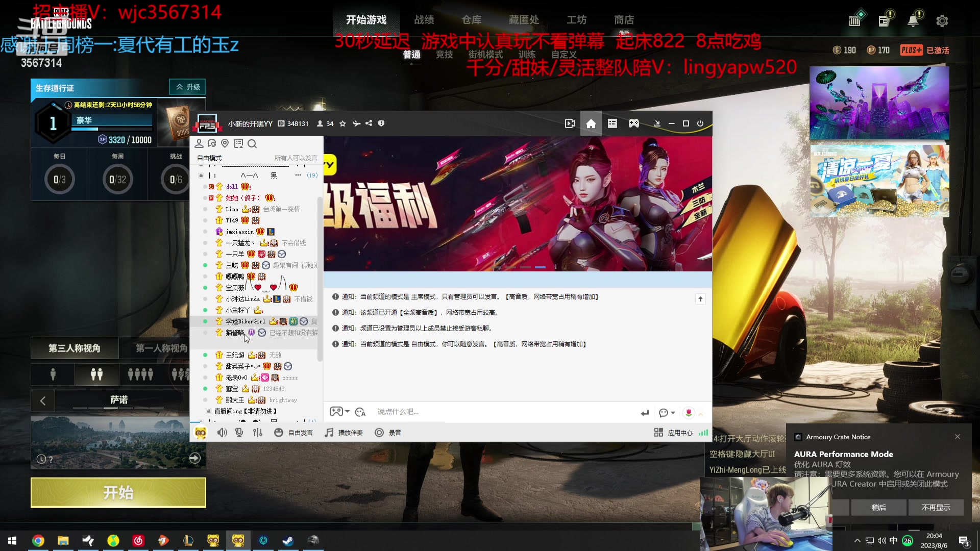
Task: Click the location pin icon above channel list
Action: (x=225, y=143)
